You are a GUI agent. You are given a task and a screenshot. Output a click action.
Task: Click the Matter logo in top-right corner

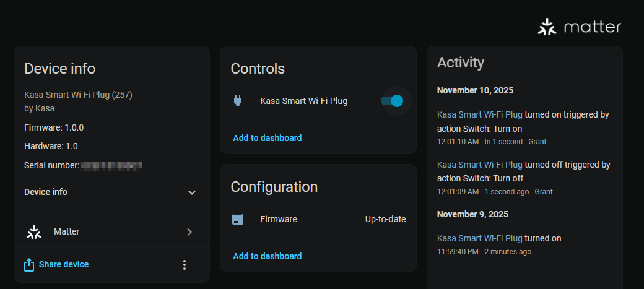point(579,27)
